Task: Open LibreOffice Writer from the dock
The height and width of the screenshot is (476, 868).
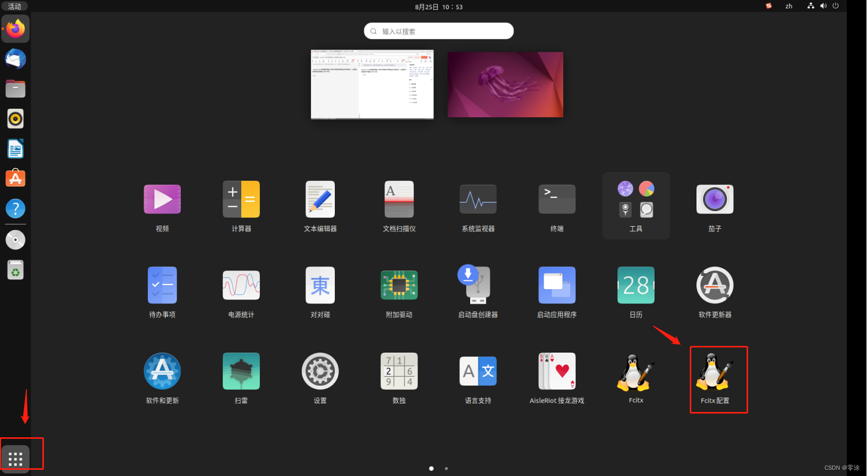Action: (16, 149)
